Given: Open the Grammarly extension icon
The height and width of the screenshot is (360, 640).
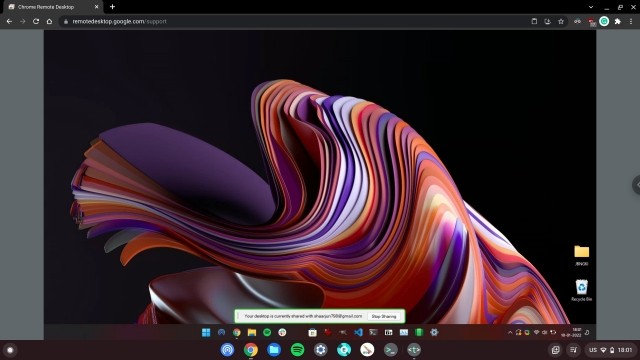Looking at the screenshot, I should point(604,21).
